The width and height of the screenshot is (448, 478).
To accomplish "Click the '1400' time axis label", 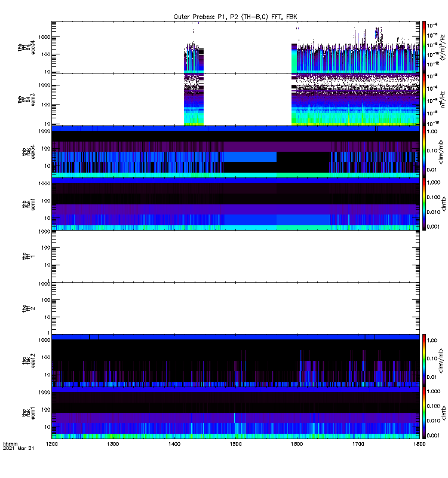I will coord(174,444).
